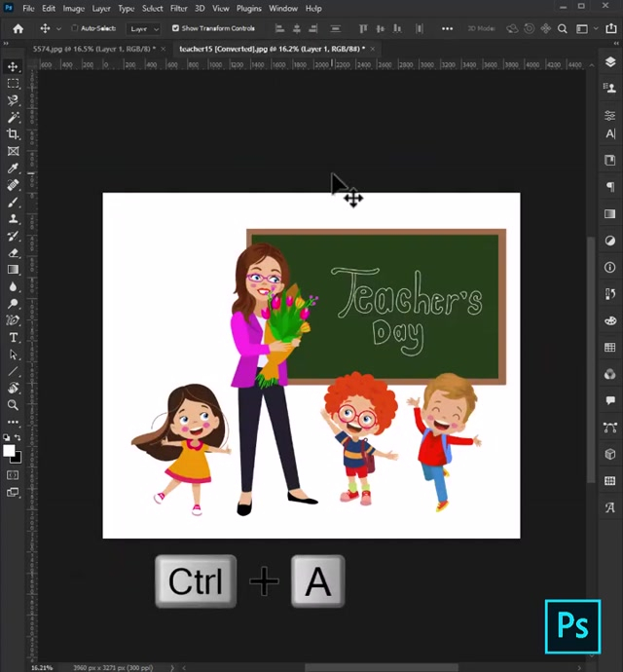This screenshot has height=672, width=623.
Task: Select the Move tool
Action: pos(14,66)
